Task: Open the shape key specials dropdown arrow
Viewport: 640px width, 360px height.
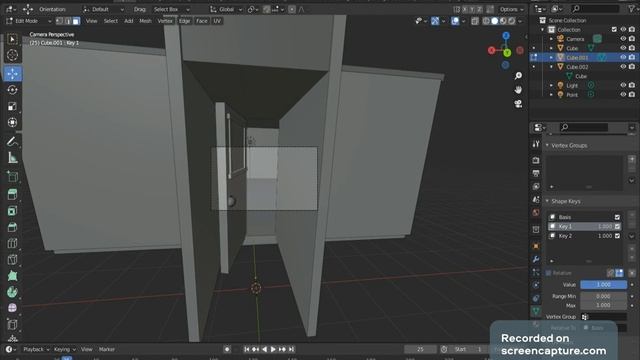Action: pos(632,236)
